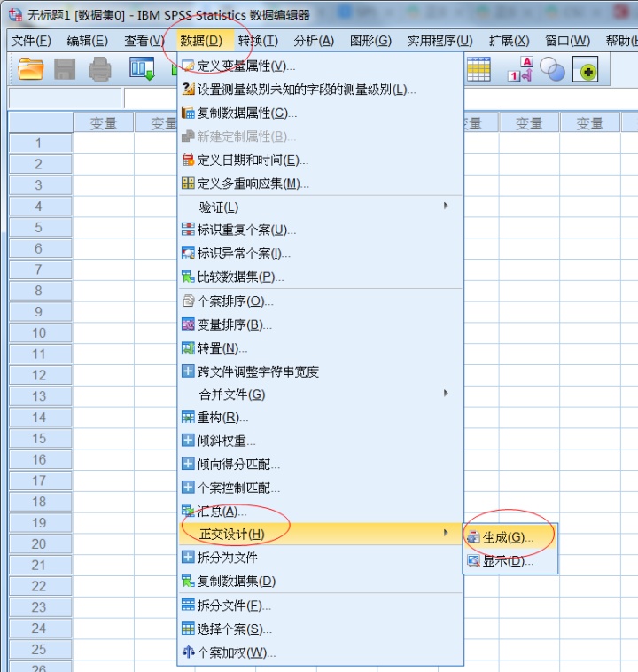The image size is (638, 672).
Task: Open the 查看(V) menu
Action: coord(144,41)
